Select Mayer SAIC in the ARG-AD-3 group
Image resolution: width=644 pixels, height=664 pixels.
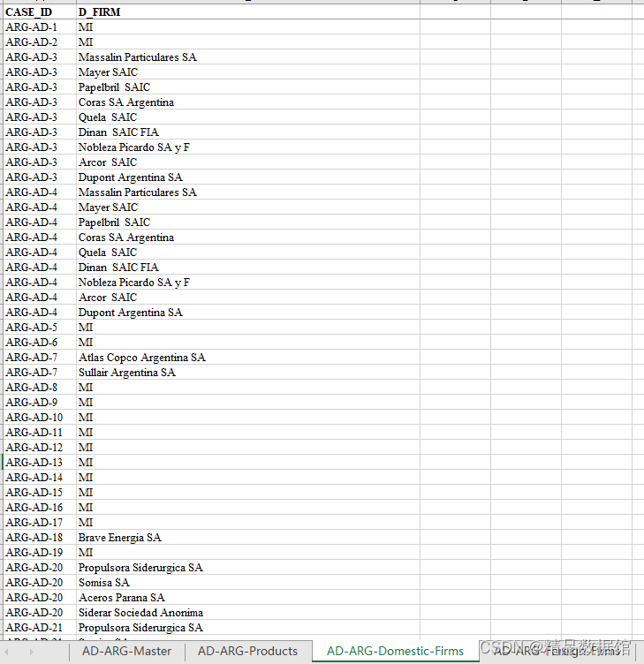point(248,72)
